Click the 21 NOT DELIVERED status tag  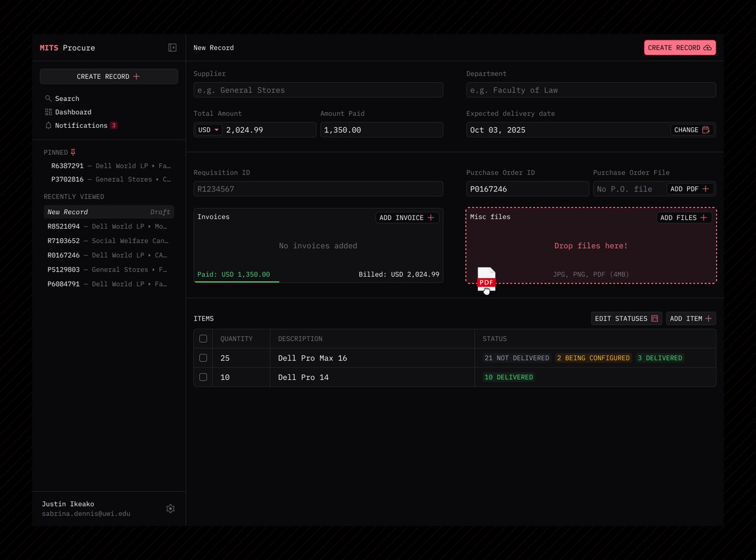pos(517,358)
